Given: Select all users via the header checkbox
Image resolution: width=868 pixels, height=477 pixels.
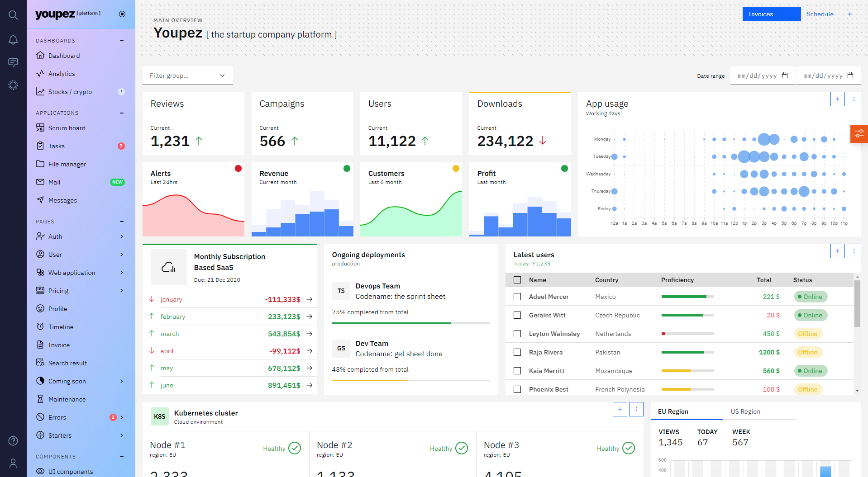Looking at the screenshot, I should click(517, 280).
